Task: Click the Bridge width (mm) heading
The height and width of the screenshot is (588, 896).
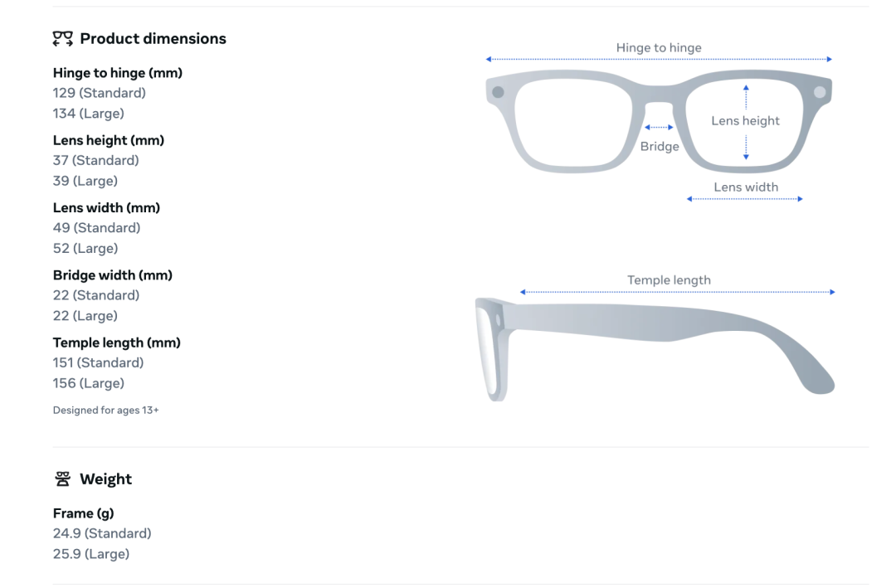Action: tap(113, 275)
